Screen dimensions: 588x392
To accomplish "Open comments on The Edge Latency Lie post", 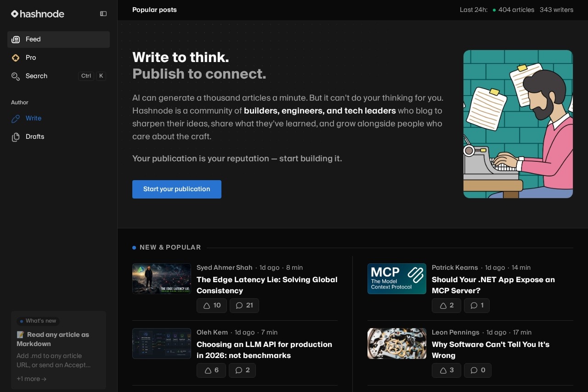I will pos(244,306).
